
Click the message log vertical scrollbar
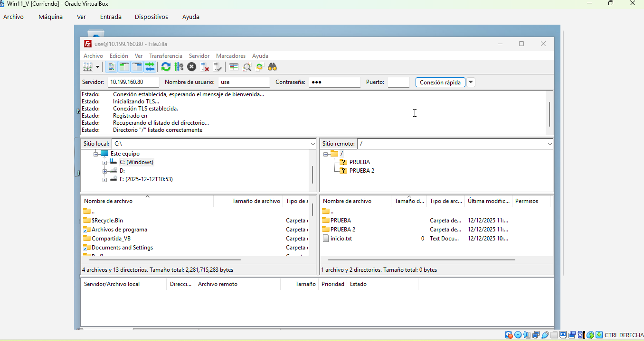[549, 114]
